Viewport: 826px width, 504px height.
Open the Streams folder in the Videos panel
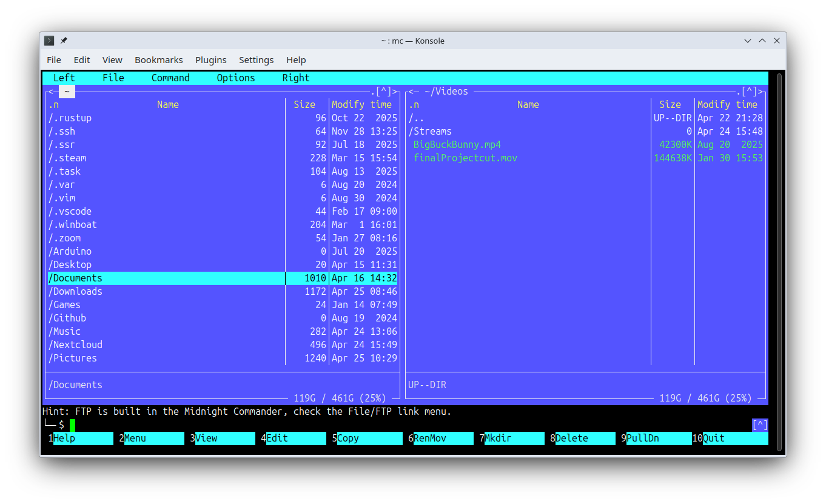click(x=430, y=131)
